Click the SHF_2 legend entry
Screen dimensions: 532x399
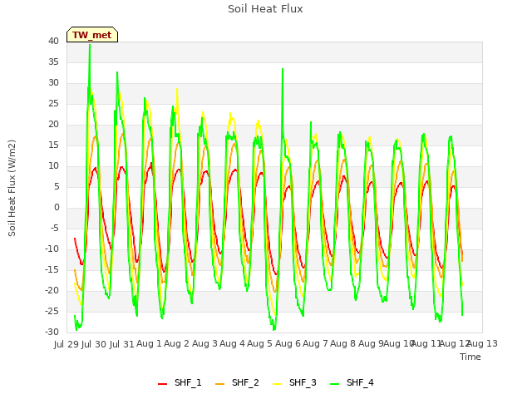point(237,382)
